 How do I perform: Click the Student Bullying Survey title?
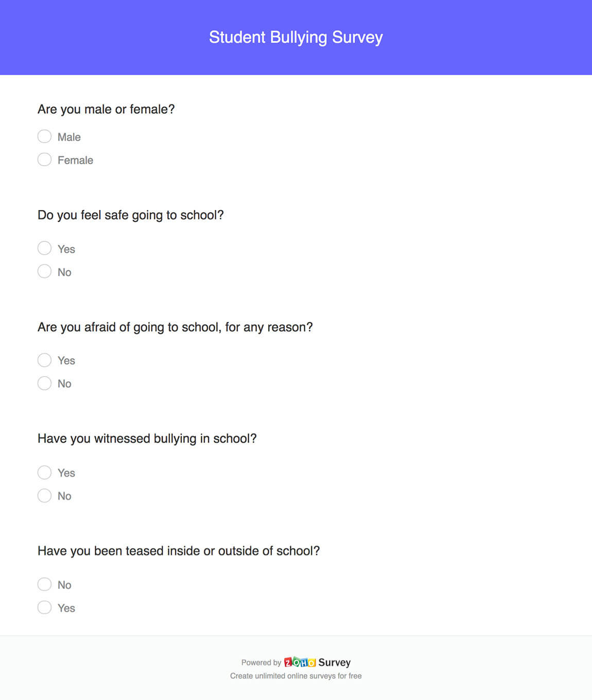tap(296, 37)
